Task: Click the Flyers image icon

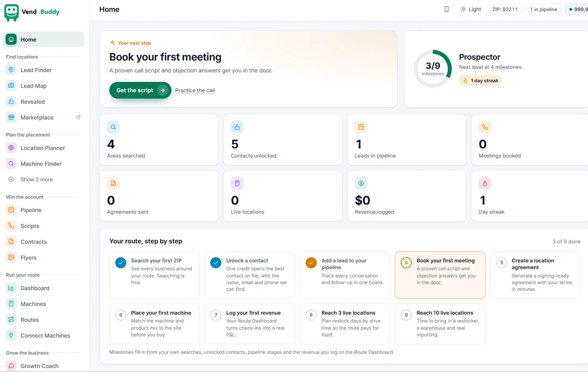Action: pyautogui.click(x=11, y=258)
